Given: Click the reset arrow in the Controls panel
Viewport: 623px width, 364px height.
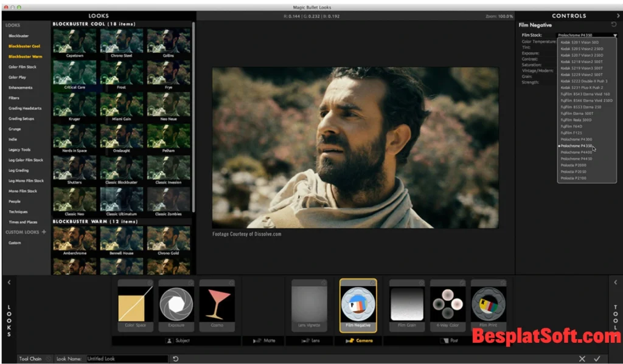Looking at the screenshot, I should tap(613, 24).
